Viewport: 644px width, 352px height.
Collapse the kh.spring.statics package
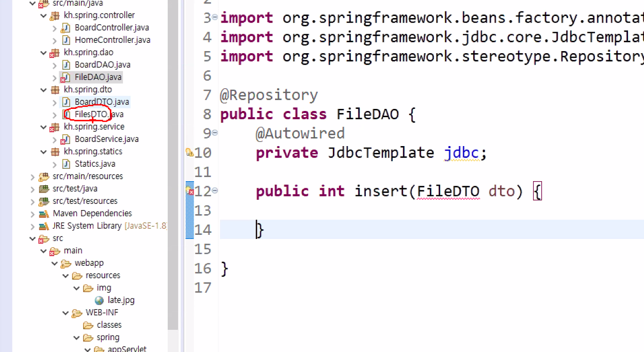pyautogui.click(x=43, y=151)
